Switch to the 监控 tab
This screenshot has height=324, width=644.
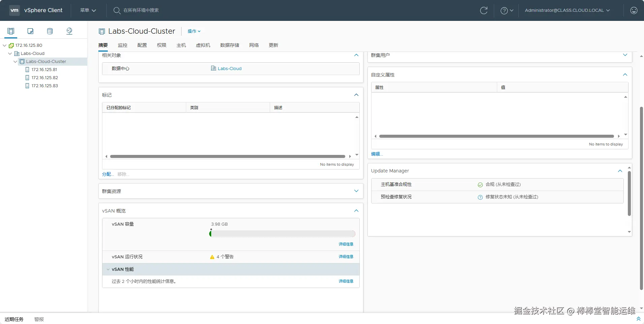123,45
